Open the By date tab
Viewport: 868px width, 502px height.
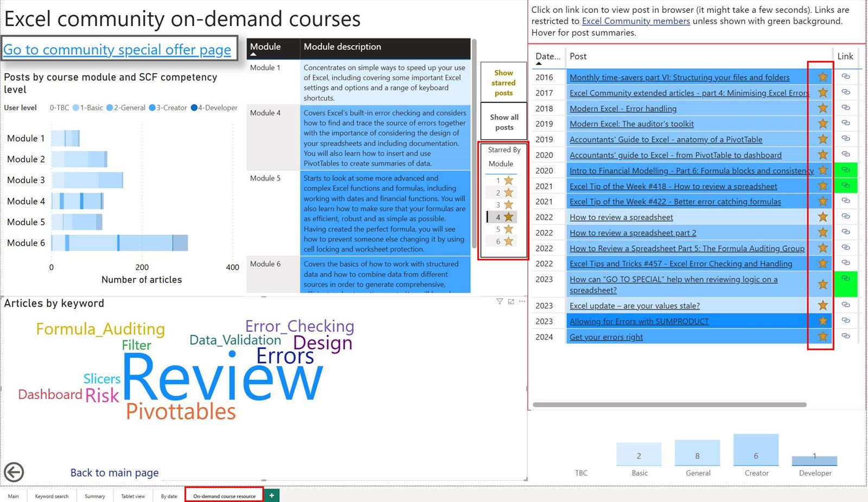click(x=169, y=496)
